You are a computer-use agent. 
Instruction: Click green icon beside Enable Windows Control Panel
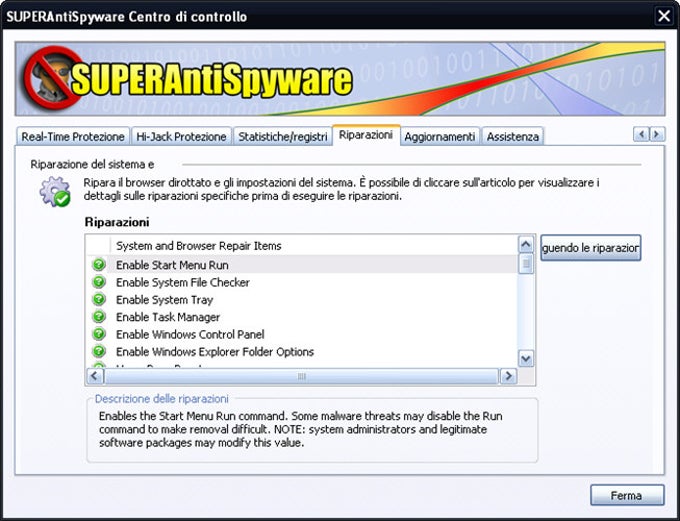pos(99,334)
